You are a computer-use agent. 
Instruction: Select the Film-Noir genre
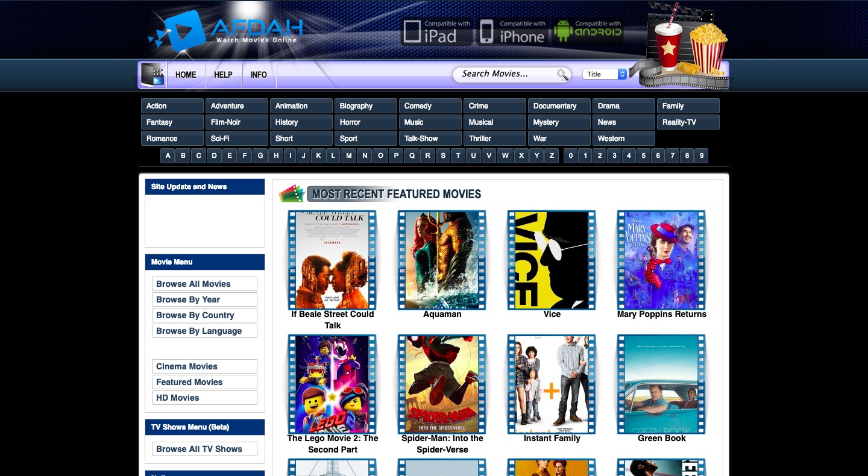[237, 122]
